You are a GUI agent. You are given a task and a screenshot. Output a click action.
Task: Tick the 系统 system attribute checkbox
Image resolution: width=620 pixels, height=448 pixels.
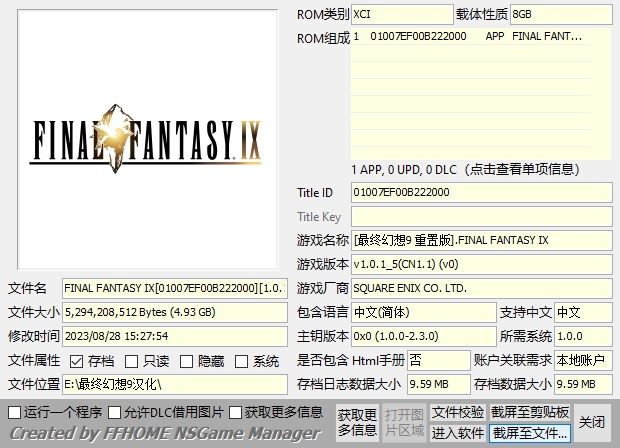point(241,361)
